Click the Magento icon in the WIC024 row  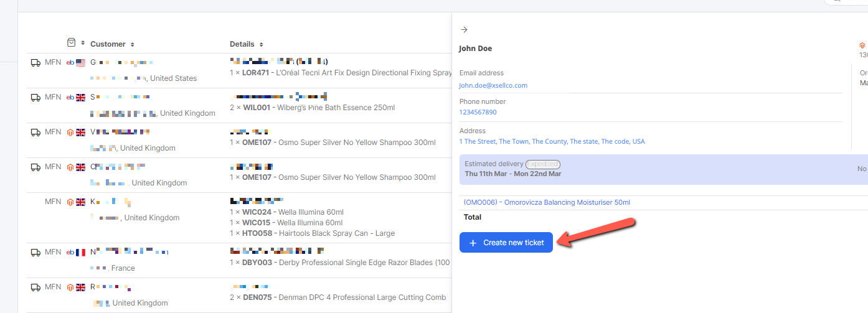tap(70, 202)
